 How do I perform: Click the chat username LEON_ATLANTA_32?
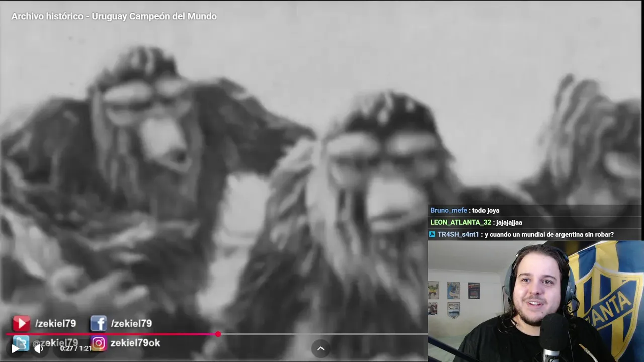coord(460,222)
